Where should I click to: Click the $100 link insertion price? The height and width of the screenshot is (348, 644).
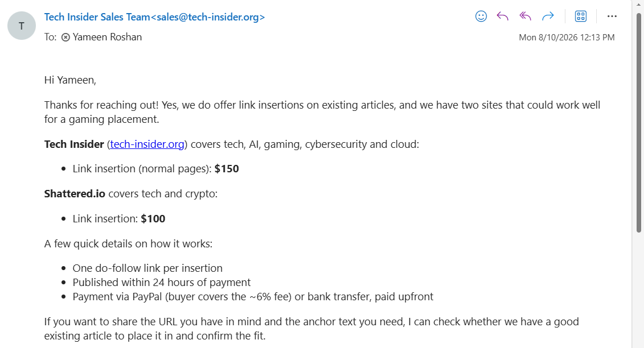pyautogui.click(x=153, y=219)
